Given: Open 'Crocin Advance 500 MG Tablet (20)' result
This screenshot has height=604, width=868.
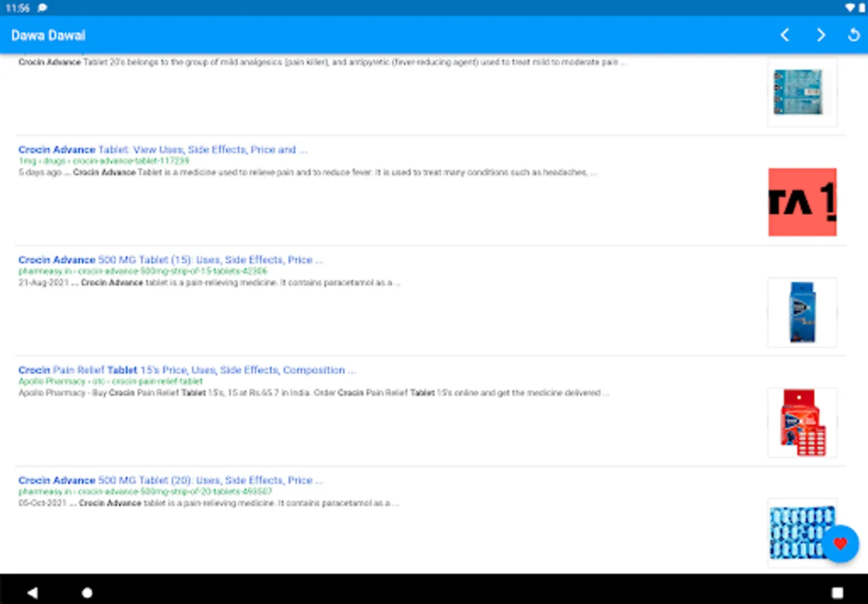Looking at the screenshot, I should [x=171, y=480].
